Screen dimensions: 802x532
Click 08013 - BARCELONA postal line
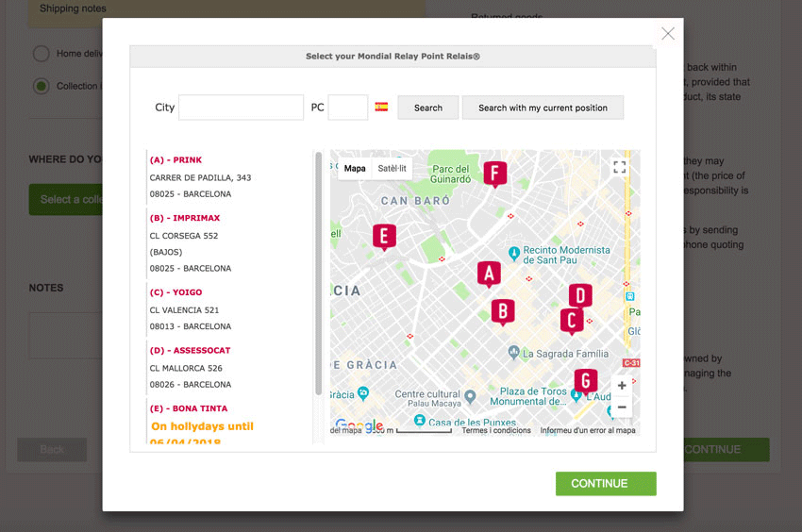191,326
